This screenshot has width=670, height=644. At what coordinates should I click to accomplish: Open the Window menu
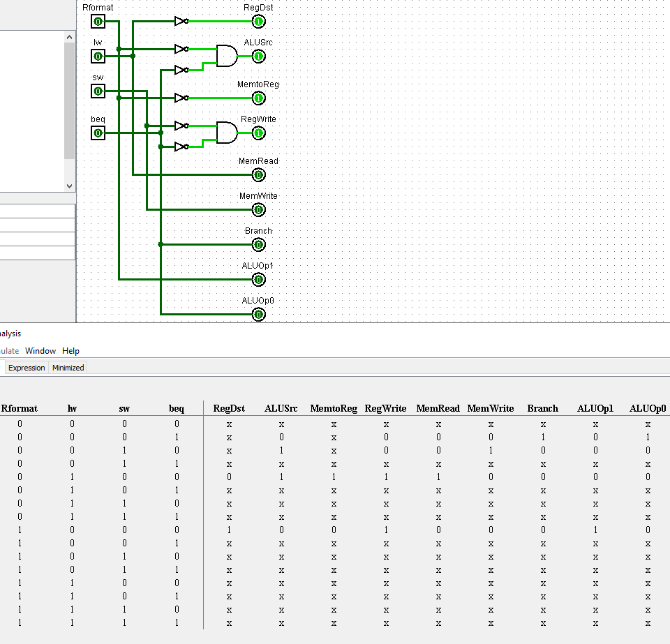pyautogui.click(x=40, y=351)
